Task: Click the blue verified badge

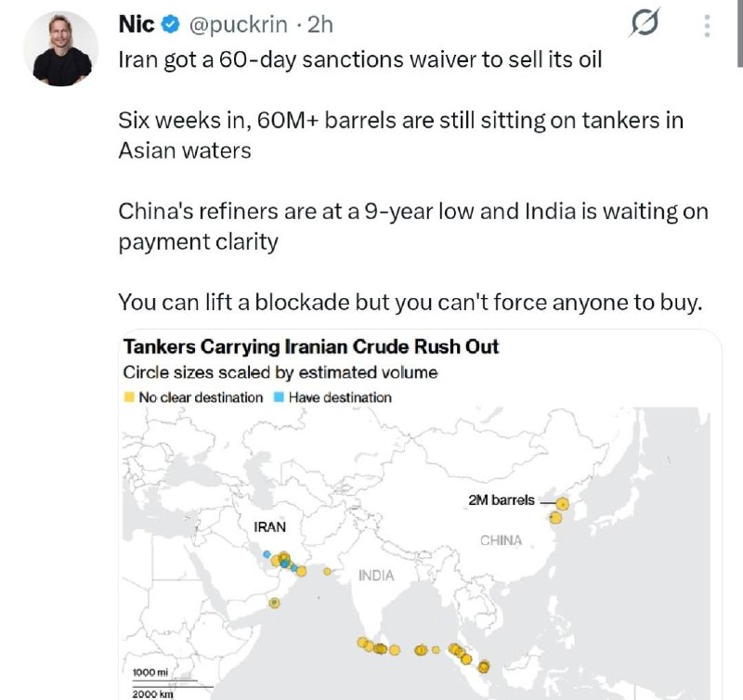Action: coord(170,24)
